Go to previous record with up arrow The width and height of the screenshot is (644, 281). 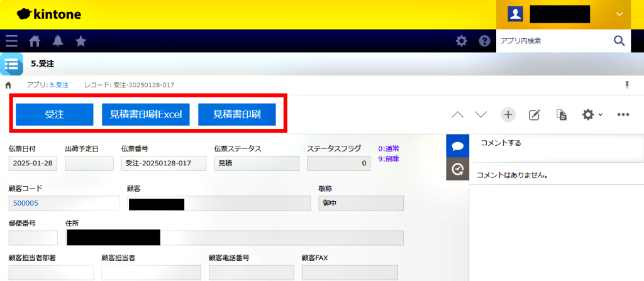click(x=458, y=114)
